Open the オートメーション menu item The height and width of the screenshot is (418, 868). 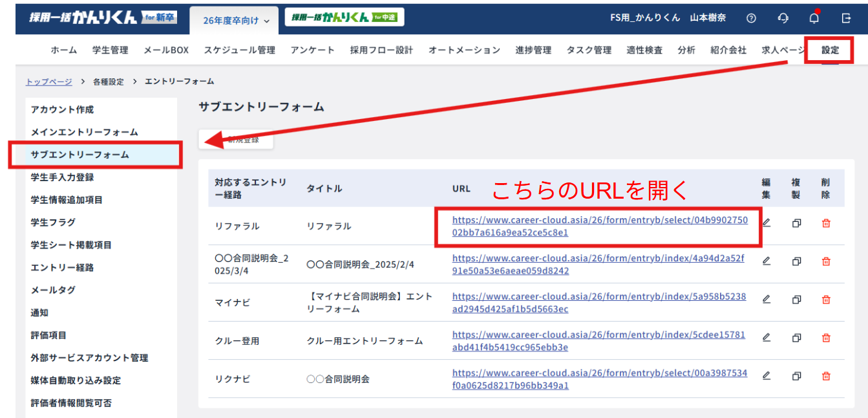(464, 50)
